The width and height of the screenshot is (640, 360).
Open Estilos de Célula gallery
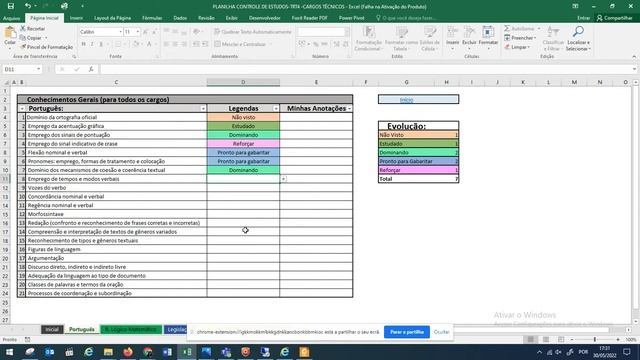429,39
